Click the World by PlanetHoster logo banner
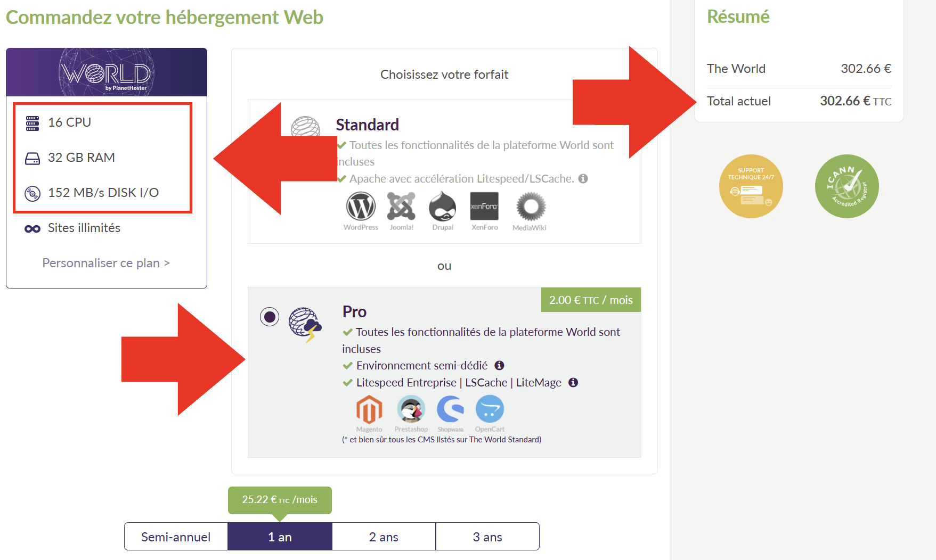 (x=107, y=72)
